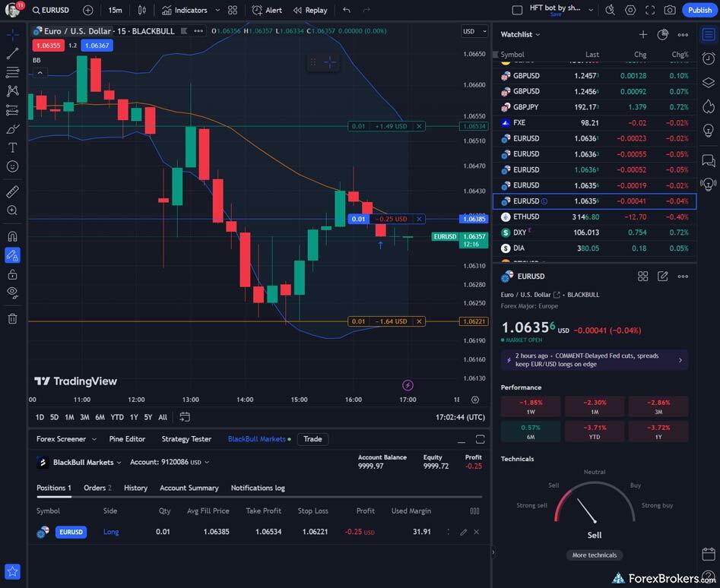Open favorites star toolbar button
The width and height of the screenshot is (720, 588).
coord(12,571)
